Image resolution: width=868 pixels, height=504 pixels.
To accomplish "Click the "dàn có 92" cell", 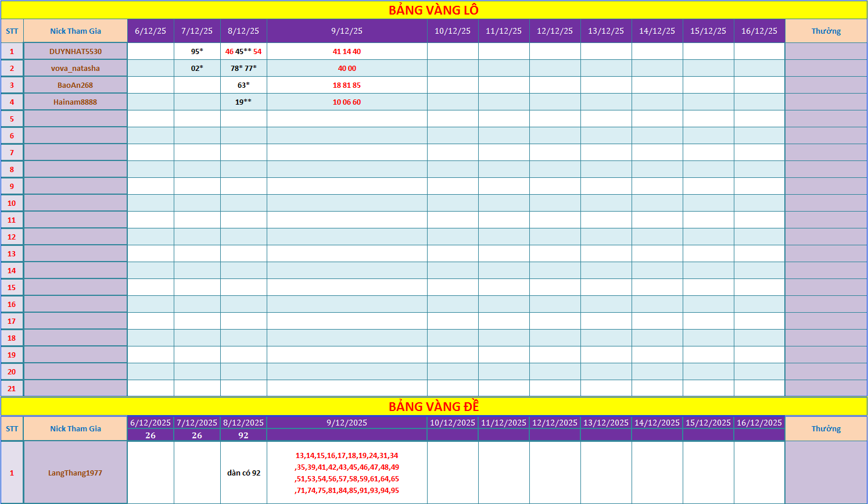I will (243, 473).
